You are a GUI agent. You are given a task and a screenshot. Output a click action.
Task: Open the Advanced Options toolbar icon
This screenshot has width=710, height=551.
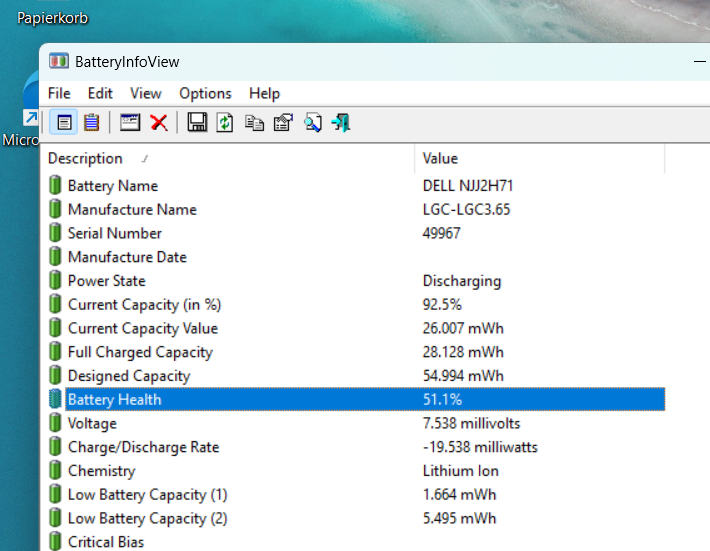click(283, 123)
